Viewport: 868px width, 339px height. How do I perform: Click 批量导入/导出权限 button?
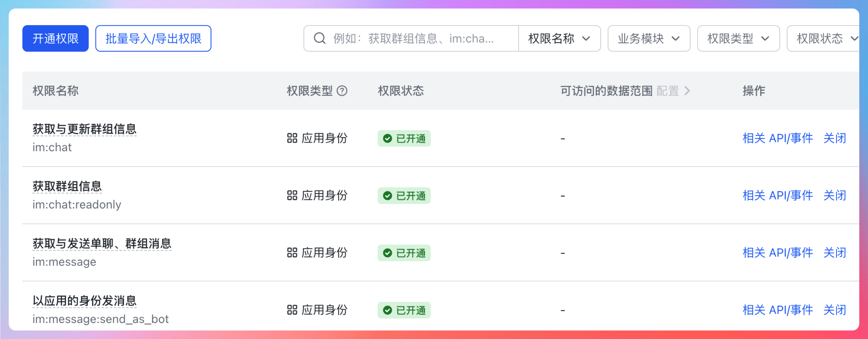click(153, 39)
